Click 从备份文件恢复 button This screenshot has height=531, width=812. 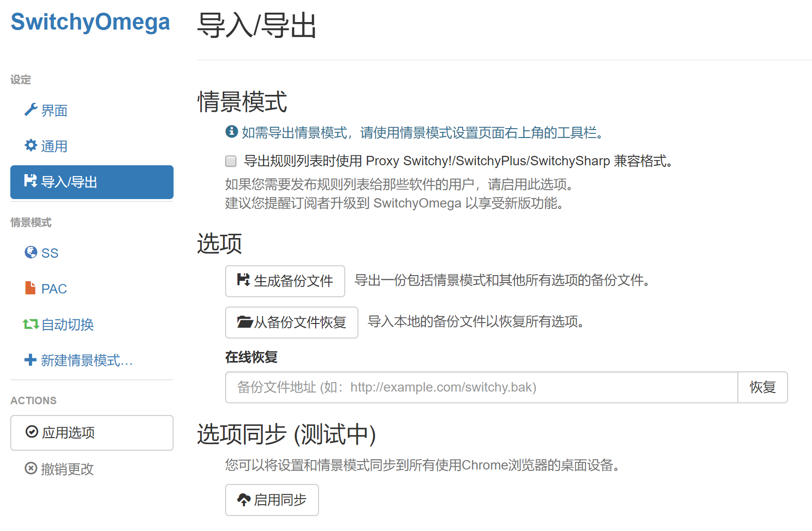click(x=291, y=323)
